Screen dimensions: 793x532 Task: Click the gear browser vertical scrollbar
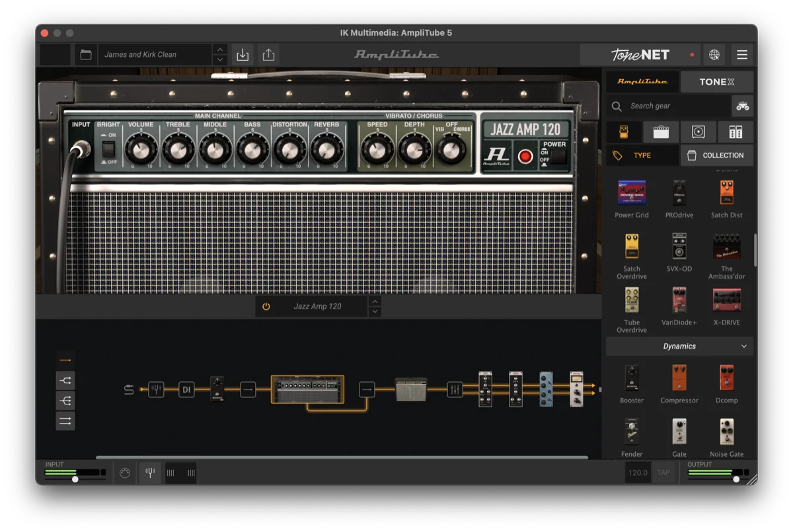click(x=755, y=249)
